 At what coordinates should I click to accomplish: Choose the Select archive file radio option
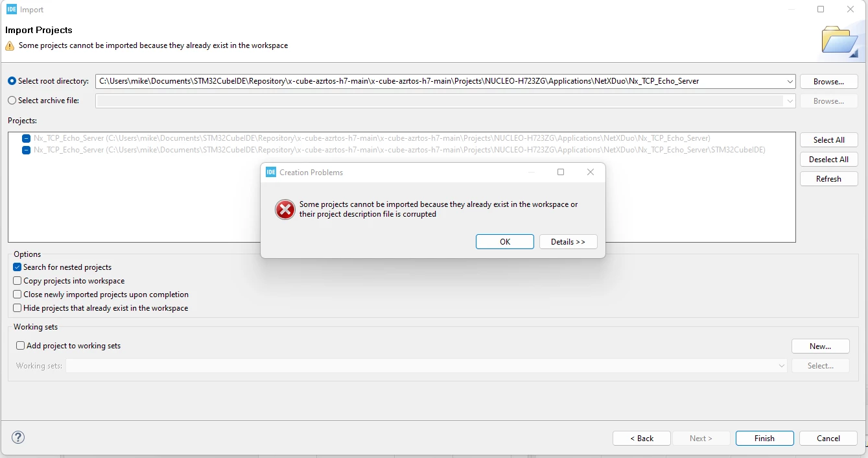pyautogui.click(x=12, y=101)
